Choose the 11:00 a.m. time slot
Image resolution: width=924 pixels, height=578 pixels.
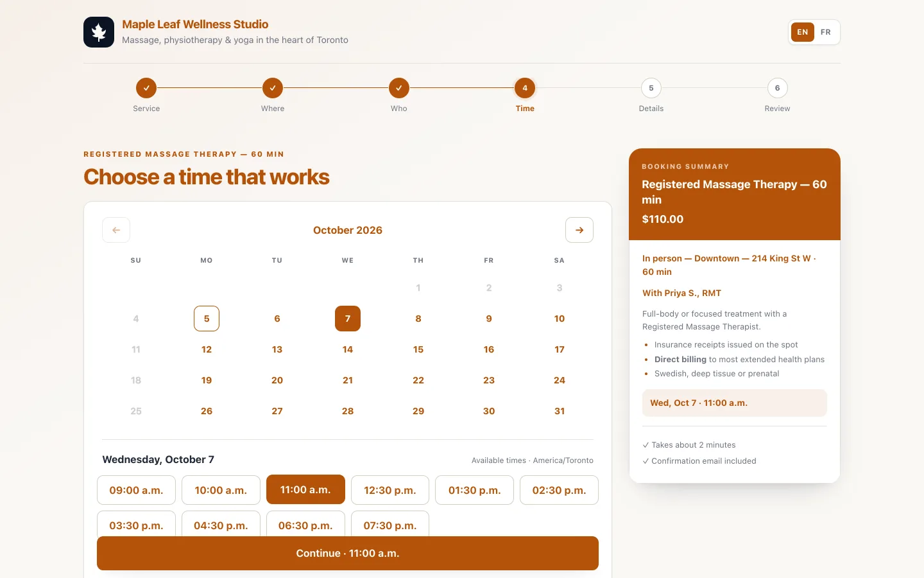(305, 490)
